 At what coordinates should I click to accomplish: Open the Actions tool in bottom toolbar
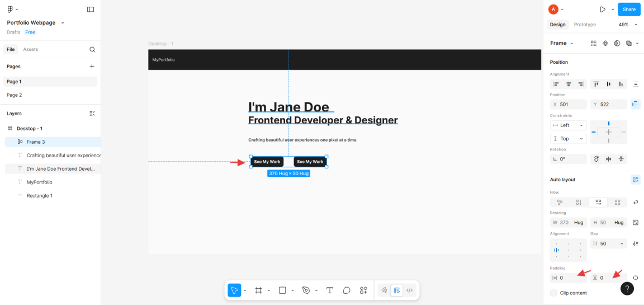pos(363,290)
